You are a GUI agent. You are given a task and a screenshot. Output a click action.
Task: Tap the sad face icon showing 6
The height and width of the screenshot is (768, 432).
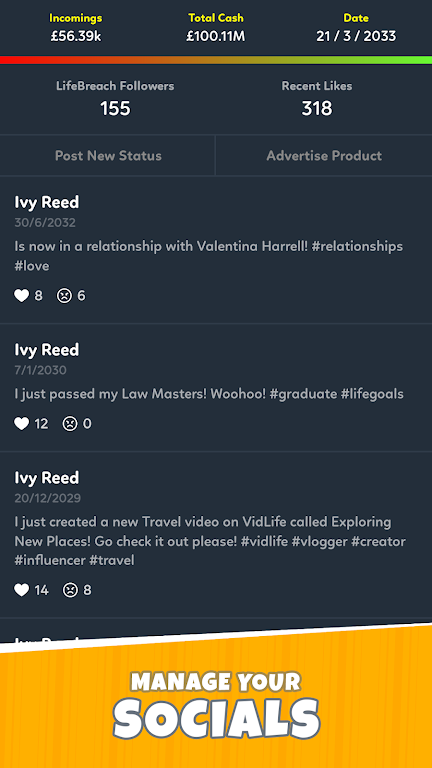(x=64, y=295)
